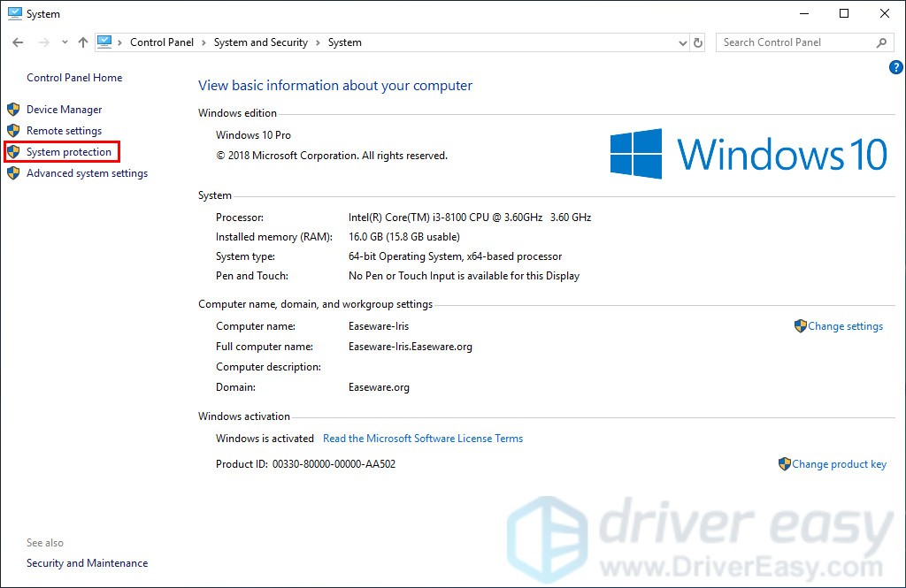Refresh the System page in address bar

[698, 42]
